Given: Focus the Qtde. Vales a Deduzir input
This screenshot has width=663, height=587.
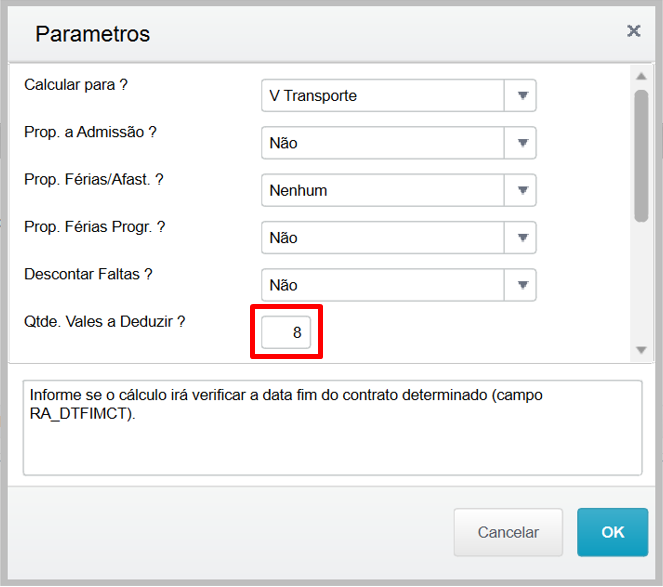Looking at the screenshot, I should point(286,333).
